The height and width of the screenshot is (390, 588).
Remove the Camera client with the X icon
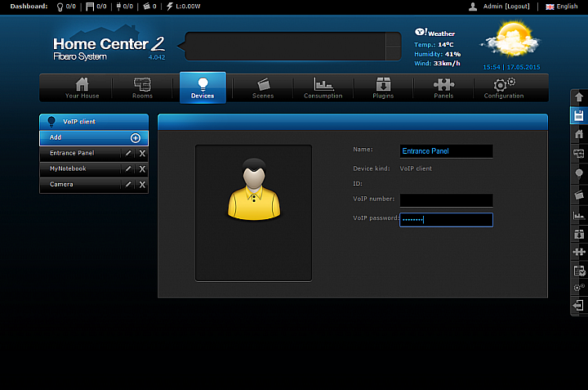(x=142, y=185)
